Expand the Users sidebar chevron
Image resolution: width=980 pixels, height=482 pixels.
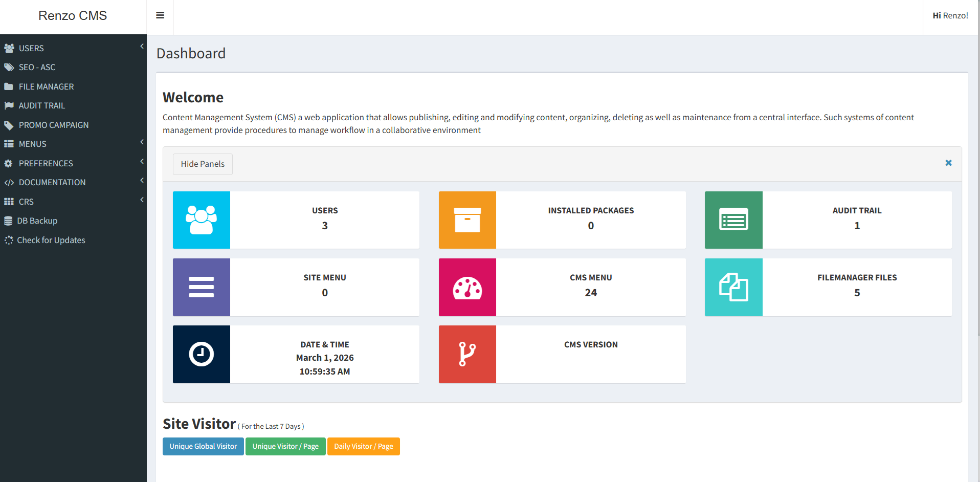click(142, 47)
